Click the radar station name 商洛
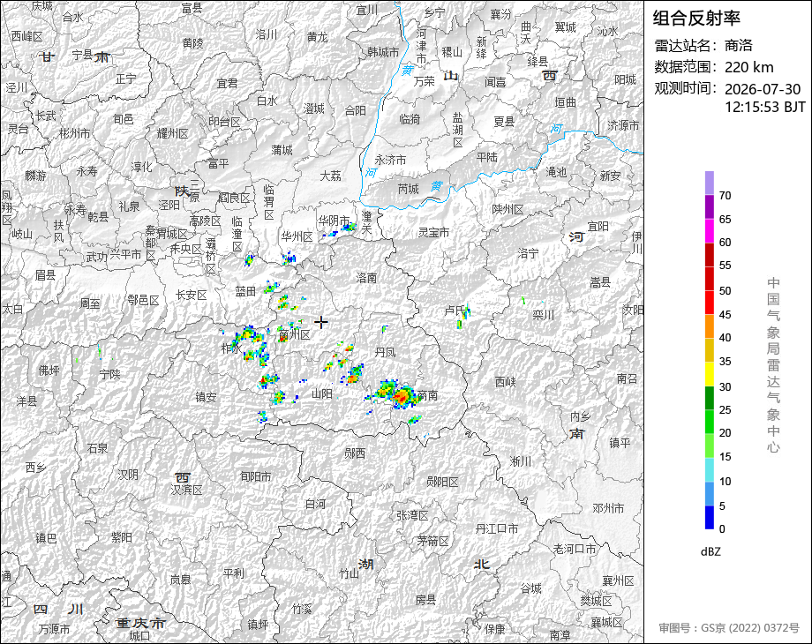This screenshot has height=644, width=812. [x=739, y=46]
